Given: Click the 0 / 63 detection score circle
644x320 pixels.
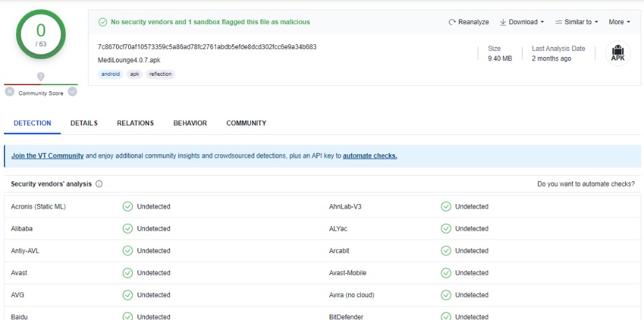Looking at the screenshot, I should click(x=41, y=34).
